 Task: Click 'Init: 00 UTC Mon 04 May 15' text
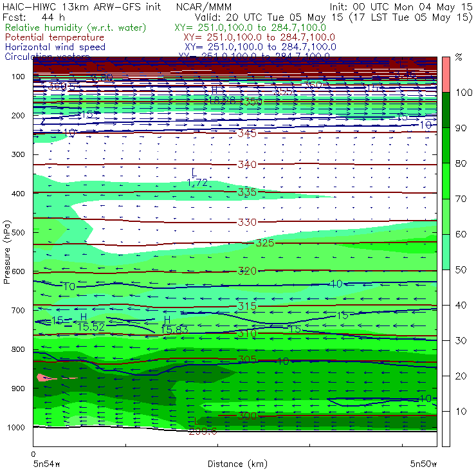coord(401,7)
